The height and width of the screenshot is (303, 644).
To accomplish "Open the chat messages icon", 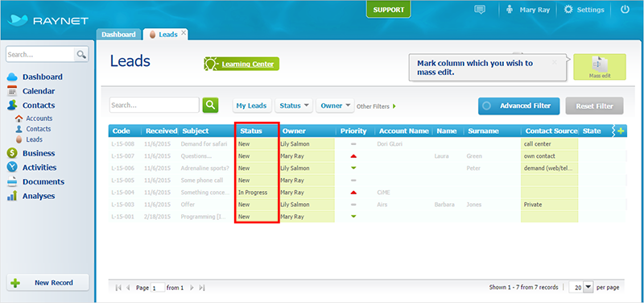I will pos(479,10).
